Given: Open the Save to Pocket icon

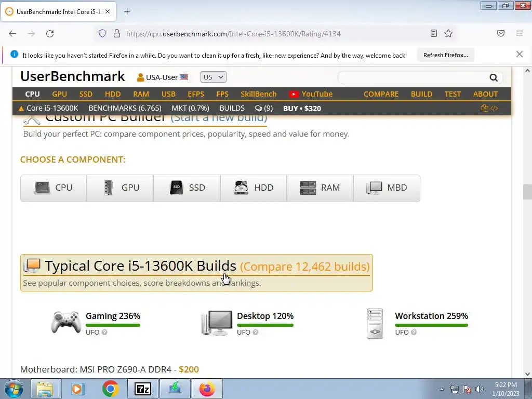Looking at the screenshot, I should point(501,33).
